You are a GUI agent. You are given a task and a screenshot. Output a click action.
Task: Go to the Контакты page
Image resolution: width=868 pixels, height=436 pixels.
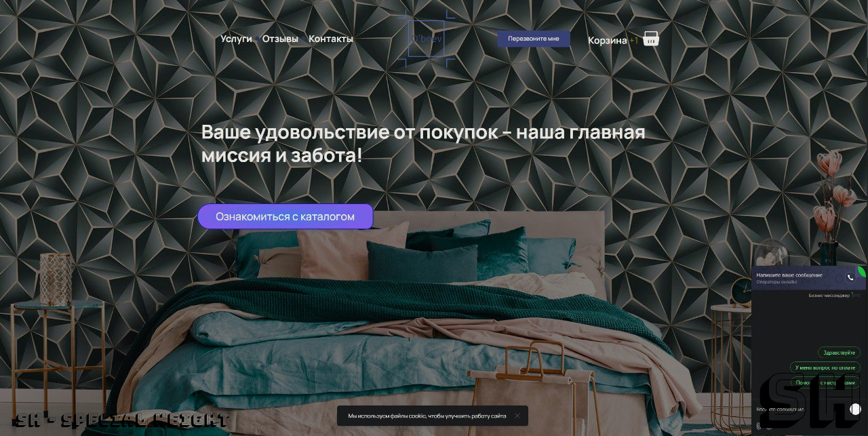point(331,39)
